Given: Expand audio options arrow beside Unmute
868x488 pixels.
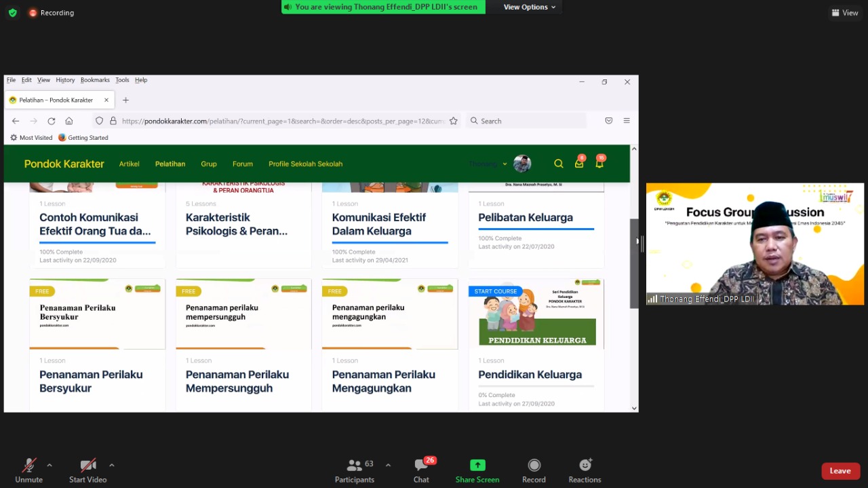Looking at the screenshot, I should pos(50,466).
